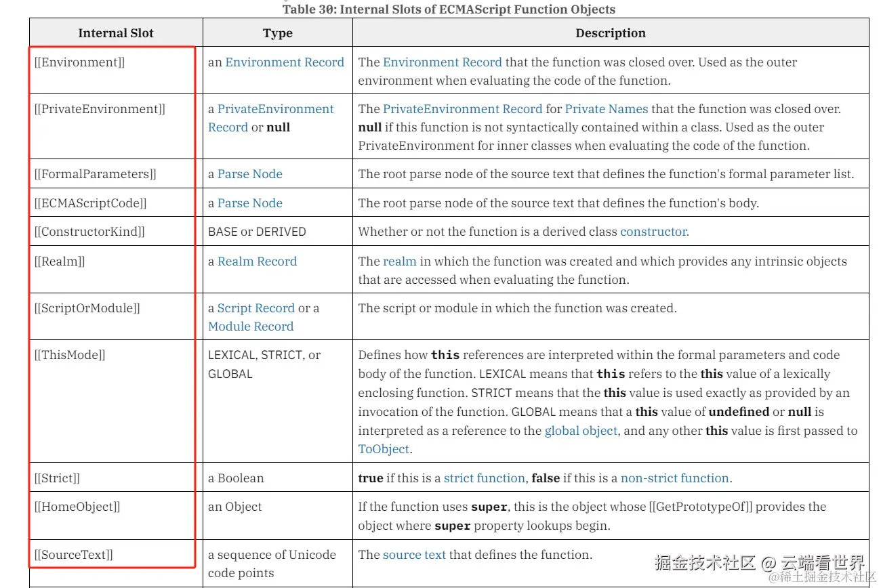The image size is (881, 588).
Task: Follow the realm link in [[Realm]] description
Action: (400, 261)
